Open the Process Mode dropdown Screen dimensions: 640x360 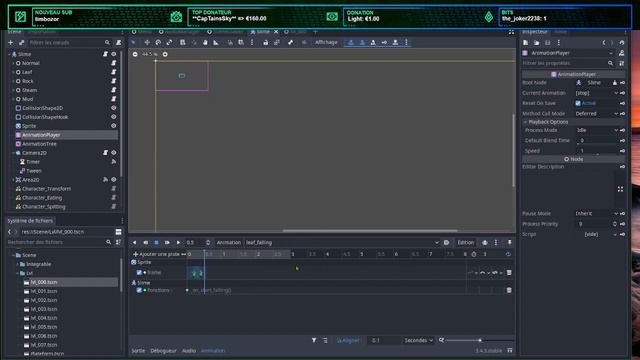pyautogui.click(x=596, y=130)
